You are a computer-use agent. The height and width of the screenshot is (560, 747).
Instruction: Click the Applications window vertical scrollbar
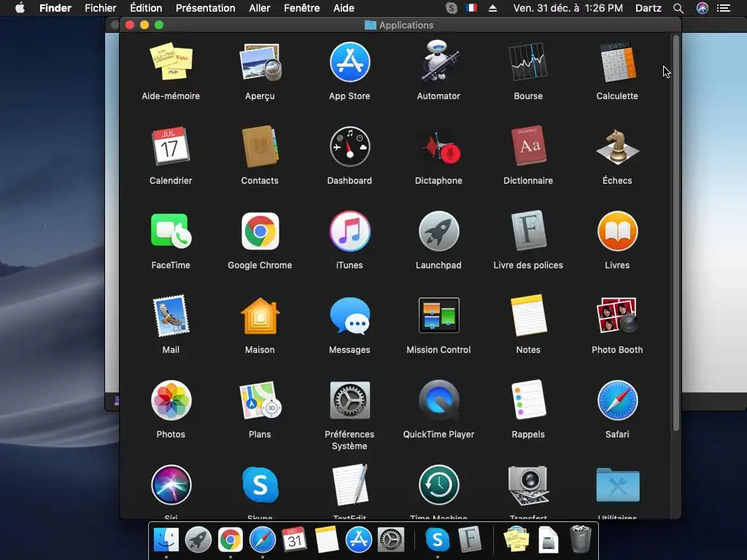click(x=676, y=233)
